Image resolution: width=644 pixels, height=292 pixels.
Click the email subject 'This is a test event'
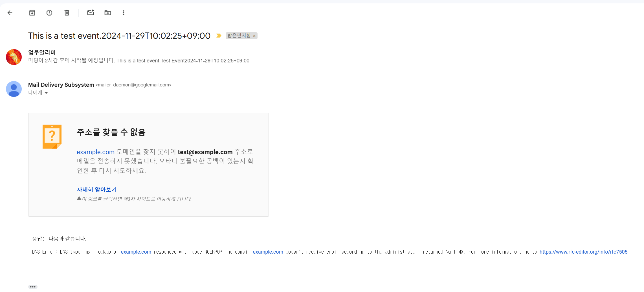[119, 36]
